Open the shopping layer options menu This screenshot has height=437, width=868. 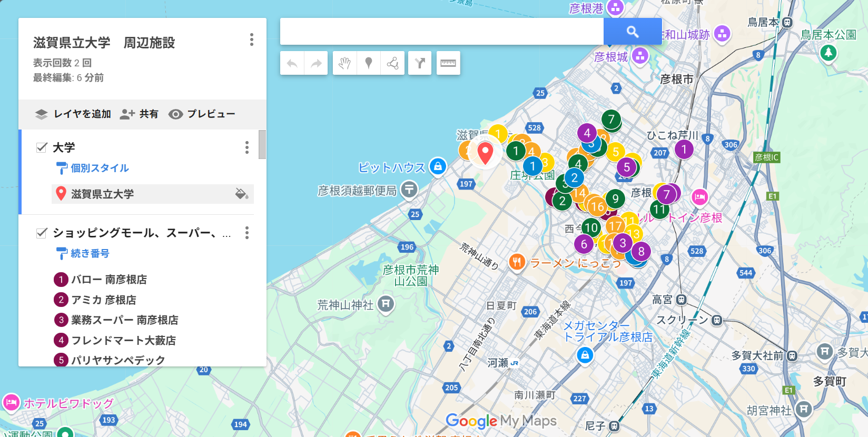(x=247, y=233)
